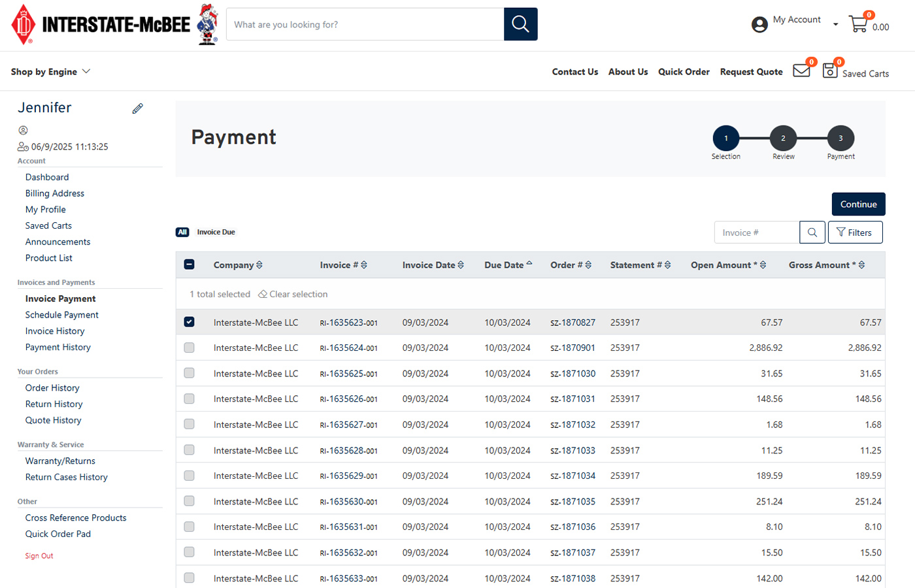Check invoice RI-1635626-001 checkbox
Image resolution: width=915 pixels, height=588 pixels.
189,399
